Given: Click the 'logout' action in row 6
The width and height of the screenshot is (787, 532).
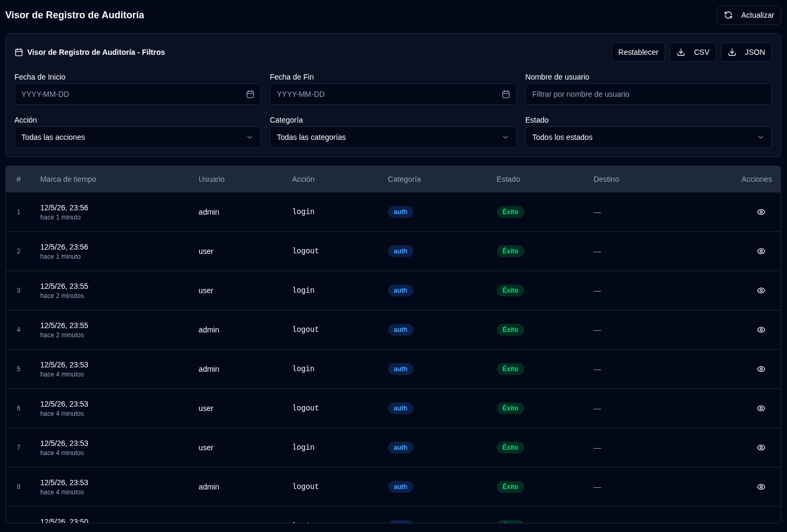Looking at the screenshot, I should (x=305, y=408).
